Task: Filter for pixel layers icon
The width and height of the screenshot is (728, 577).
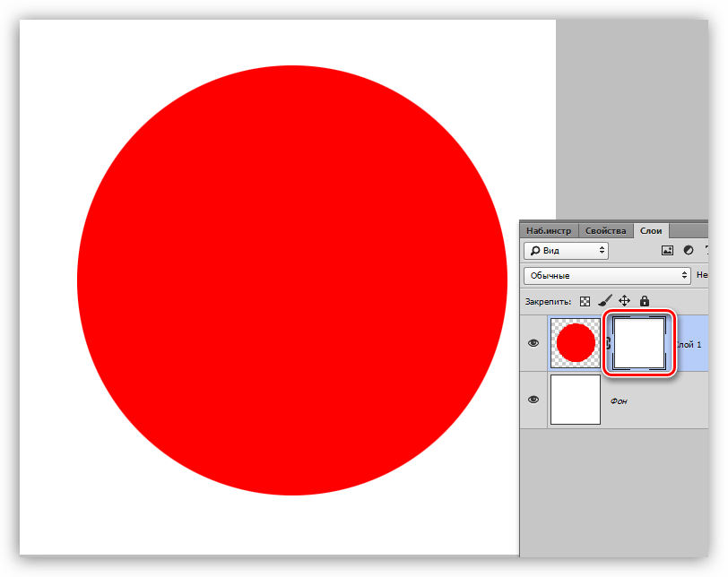Action: [667, 251]
